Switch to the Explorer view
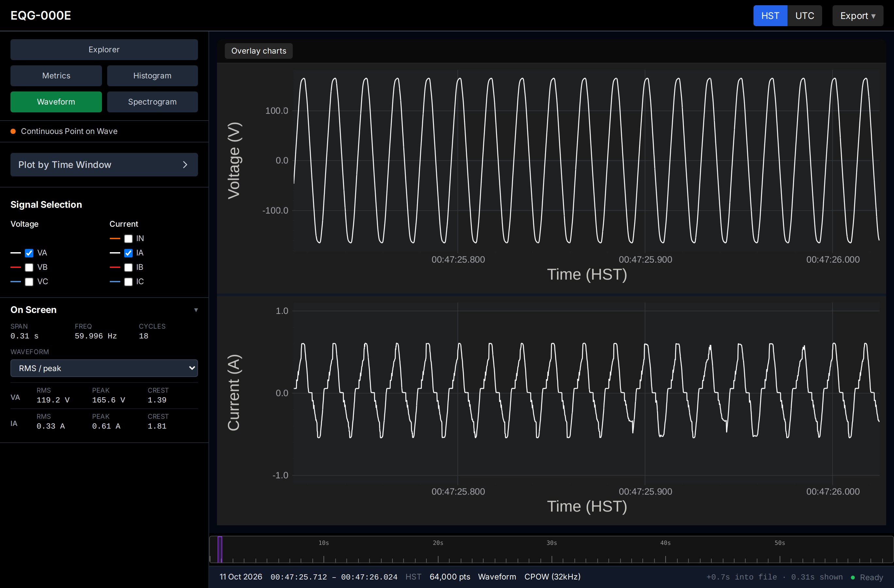This screenshot has width=894, height=588. 104,50
